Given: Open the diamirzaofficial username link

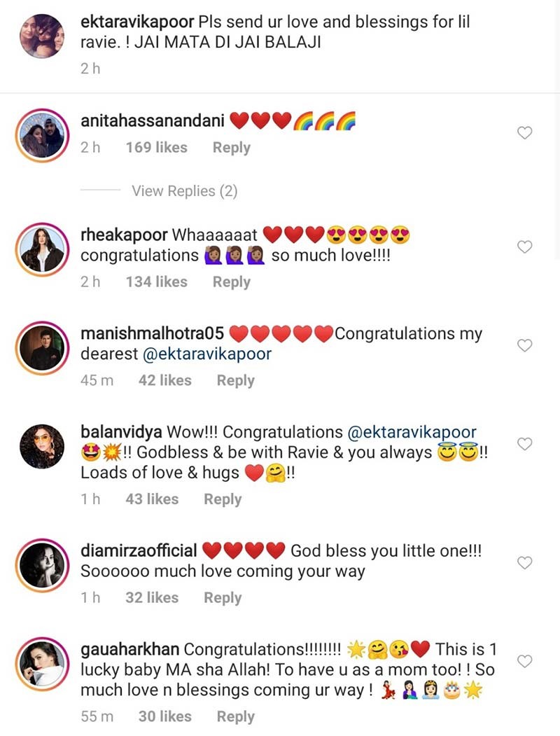Looking at the screenshot, I should coord(139,550).
